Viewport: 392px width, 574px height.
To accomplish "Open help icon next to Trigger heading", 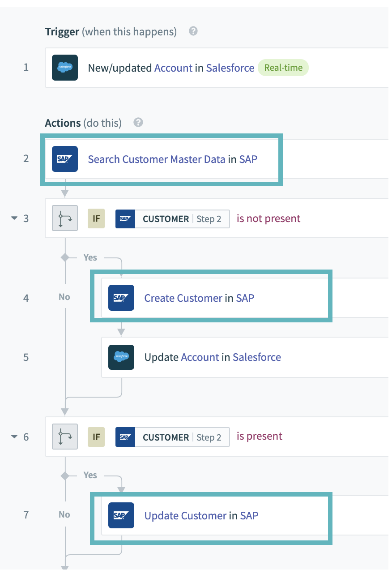I will pos(193,31).
